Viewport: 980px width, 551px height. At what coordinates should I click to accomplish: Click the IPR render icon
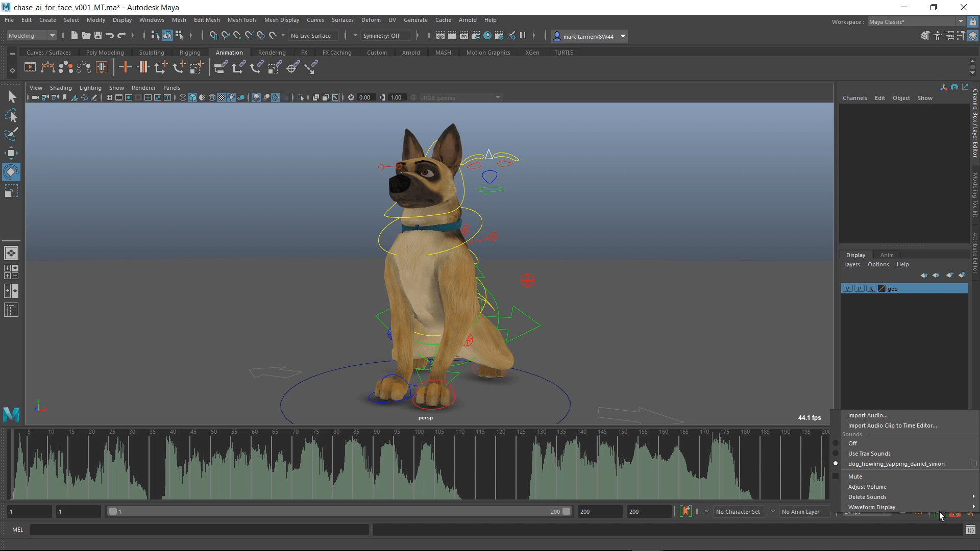pyautogui.click(x=463, y=36)
